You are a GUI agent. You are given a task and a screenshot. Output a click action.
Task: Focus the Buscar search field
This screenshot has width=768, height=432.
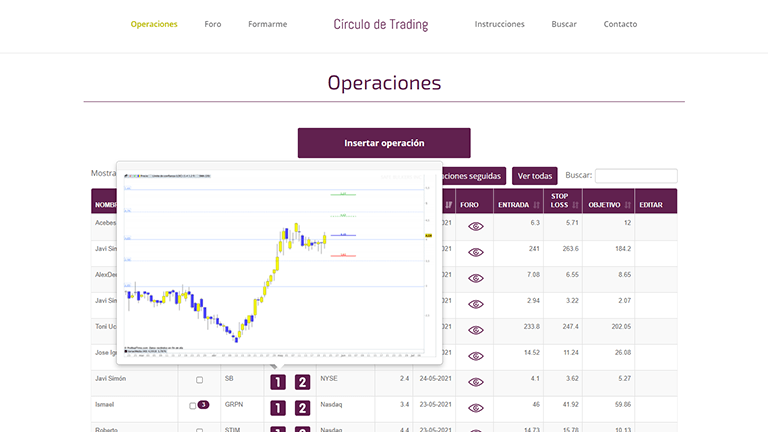point(635,176)
